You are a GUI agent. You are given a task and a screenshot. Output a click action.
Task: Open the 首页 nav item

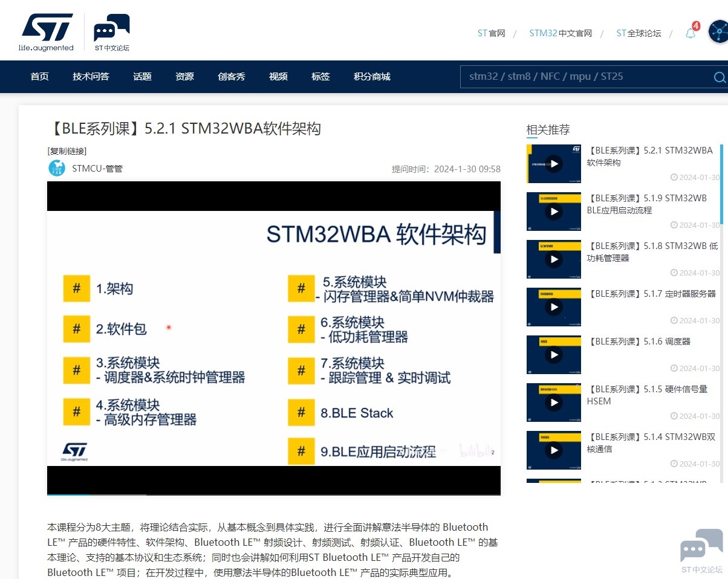(39, 77)
